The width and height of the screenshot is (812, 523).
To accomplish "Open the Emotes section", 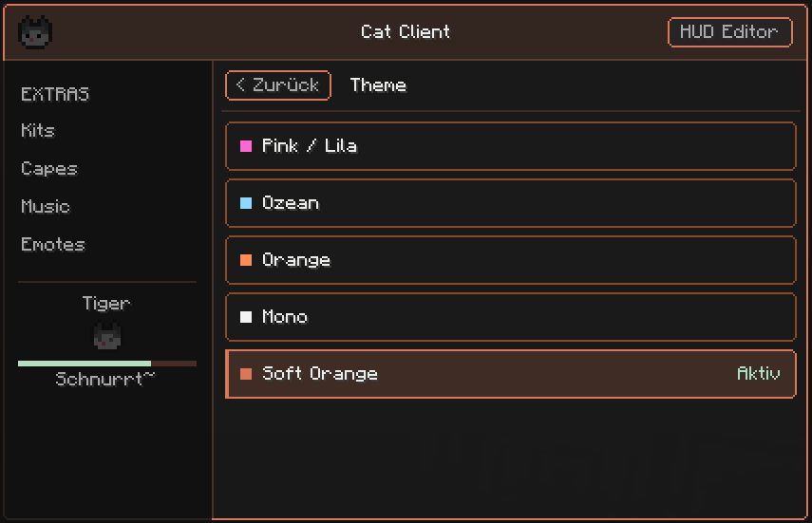I will pos(53,244).
